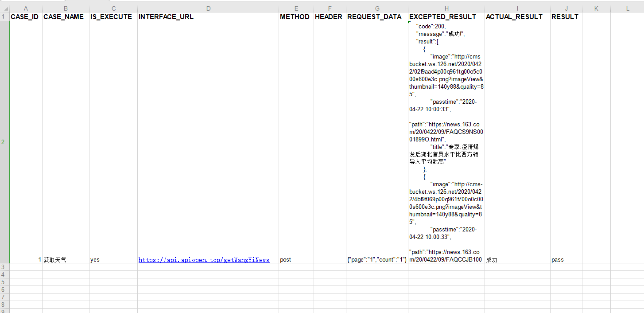The image size is (644, 313).
Task: Select row 6 header number
Action: click(x=4, y=290)
